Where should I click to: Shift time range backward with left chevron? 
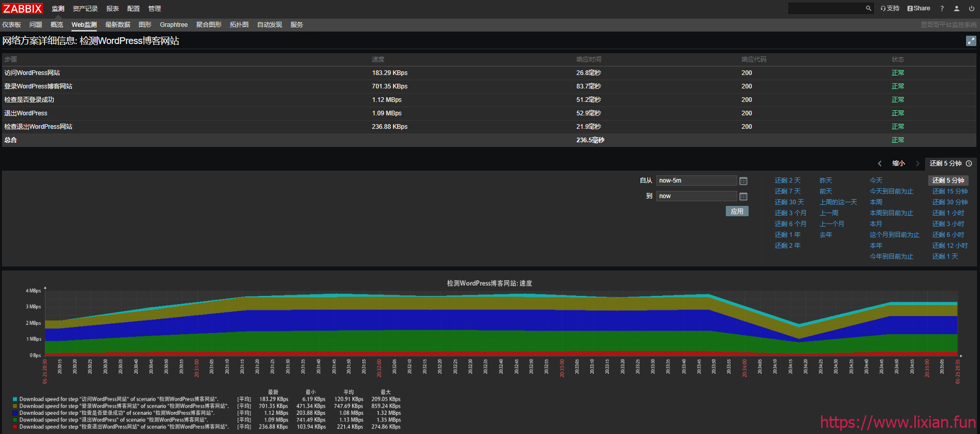(880, 163)
